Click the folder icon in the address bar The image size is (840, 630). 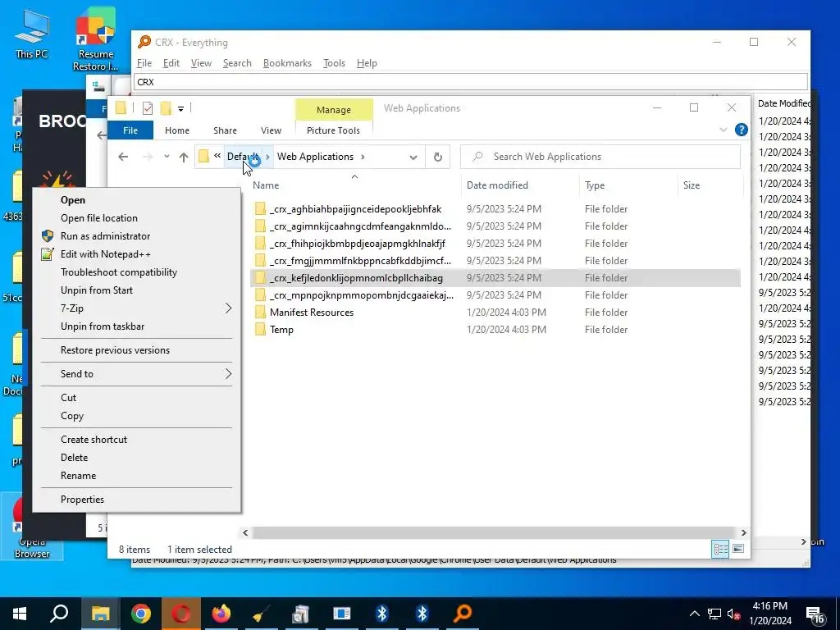click(x=203, y=157)
